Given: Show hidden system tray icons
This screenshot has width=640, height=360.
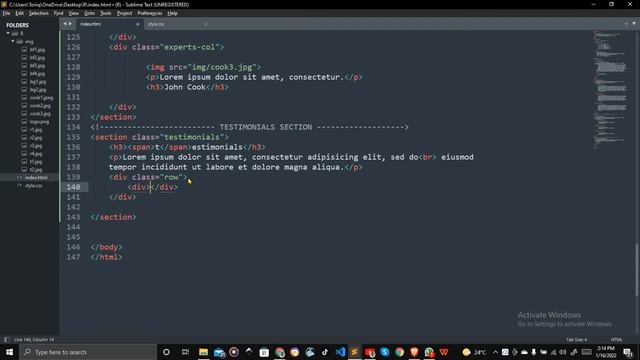Looking at the screenshot, I should click(495, 352).
